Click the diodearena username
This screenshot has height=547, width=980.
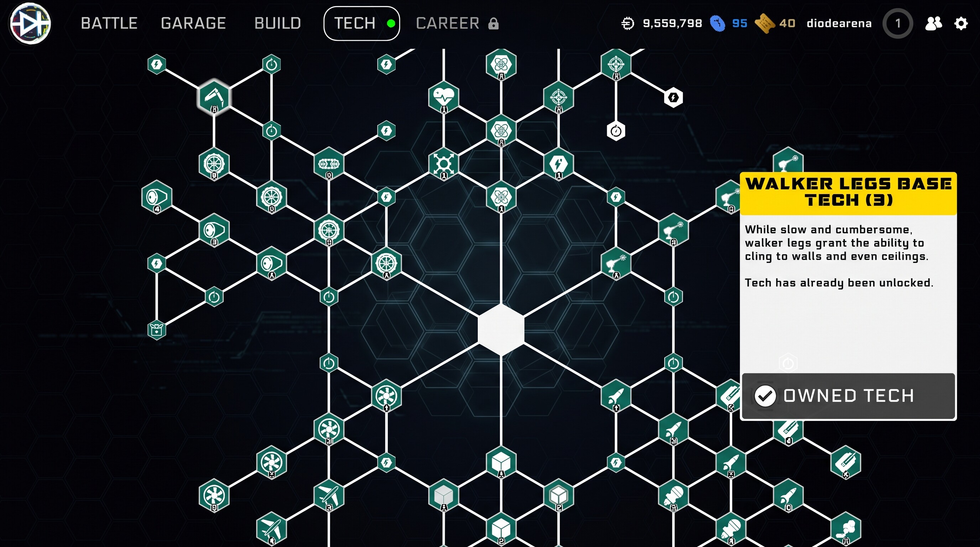(839, 24)
